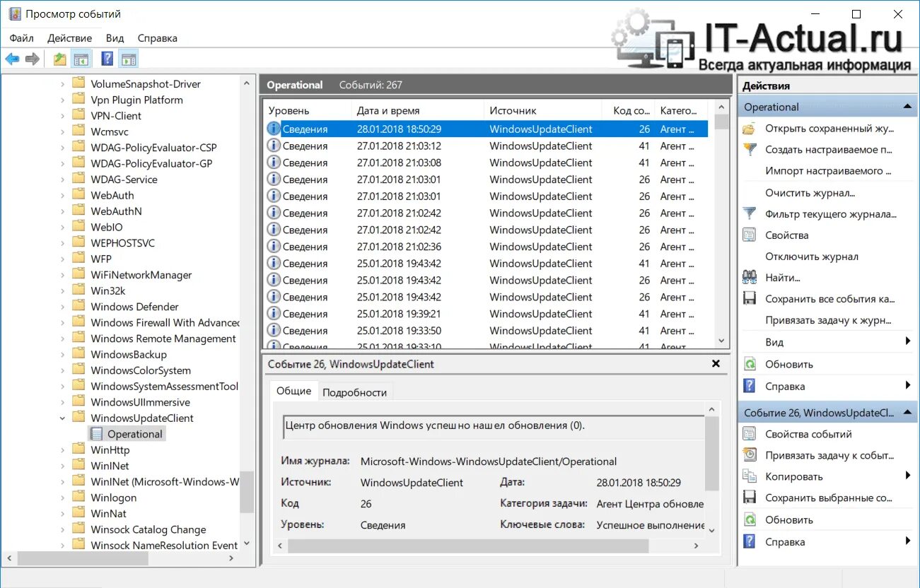Click the Forward arrow toolbar icon
This screenshot has height=588, width=920.
point(32,59)
